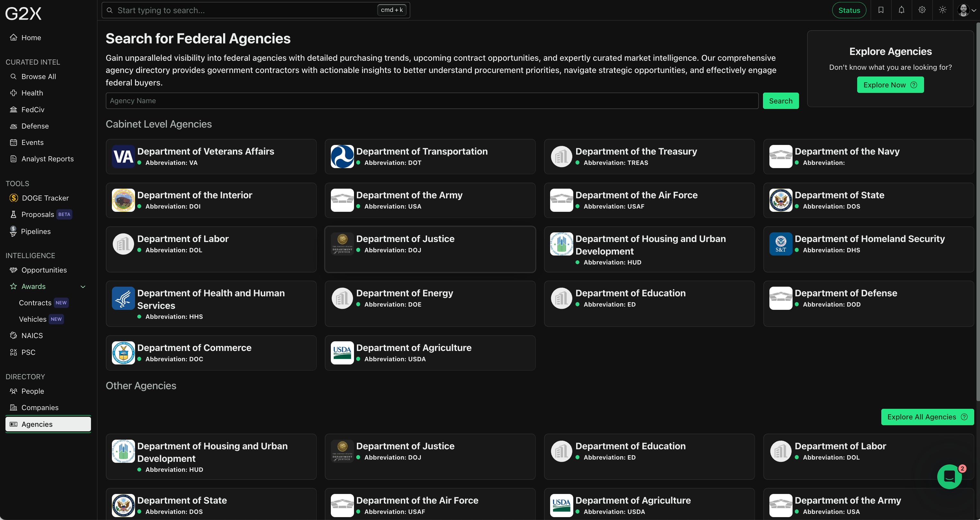The height and width of the screenshot is (520, 980).
Task: Click the Agency Name input field
Action: coord(432,101)
